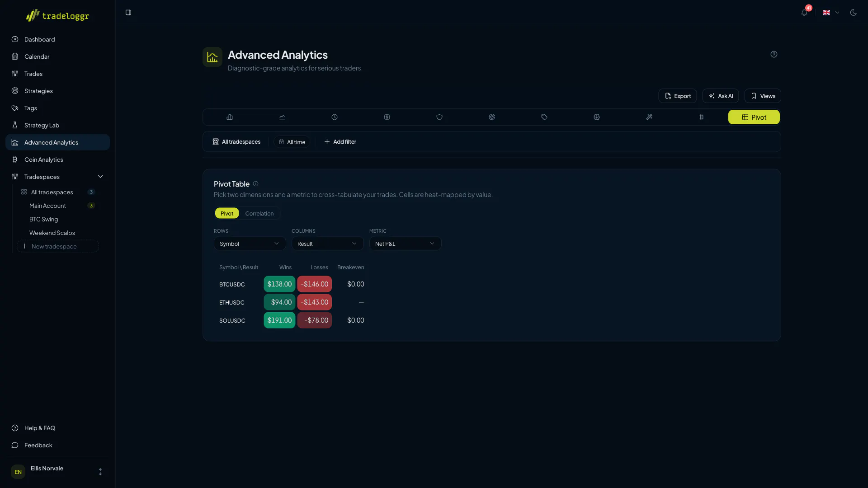The width and height of the screenshot is (868, 488).
Task: Click the Pivot Table info icon
Action: [256, 184]
